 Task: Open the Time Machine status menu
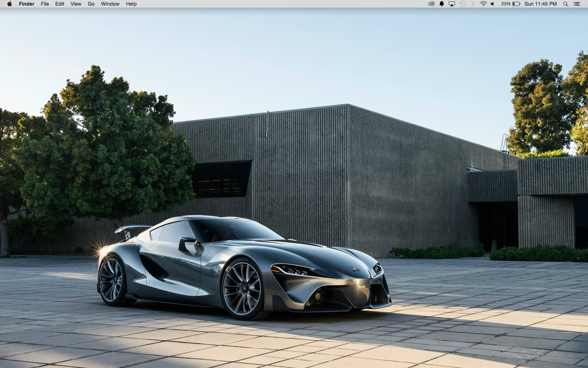463,4
